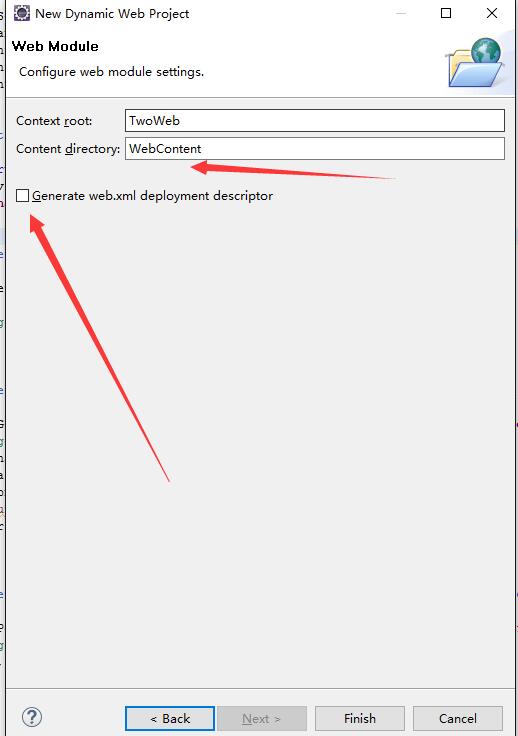The width and height of the screenshot is (518, 736).
Task: Finish creating the web project
Action: pyautogui.click(x=360, y=718)
